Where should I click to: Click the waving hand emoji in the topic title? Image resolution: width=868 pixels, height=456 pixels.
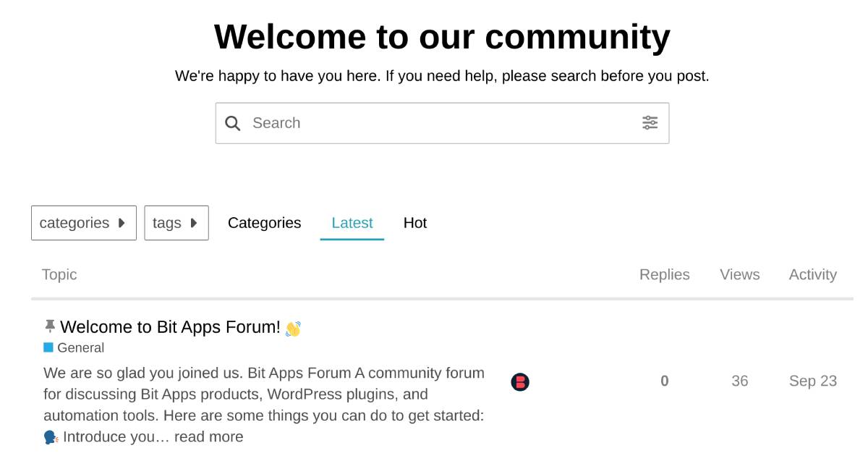[293, 329]
